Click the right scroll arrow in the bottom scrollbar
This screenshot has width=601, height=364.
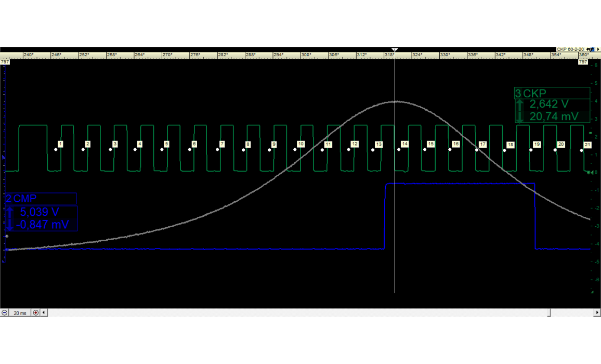click(x=597, y=313)
